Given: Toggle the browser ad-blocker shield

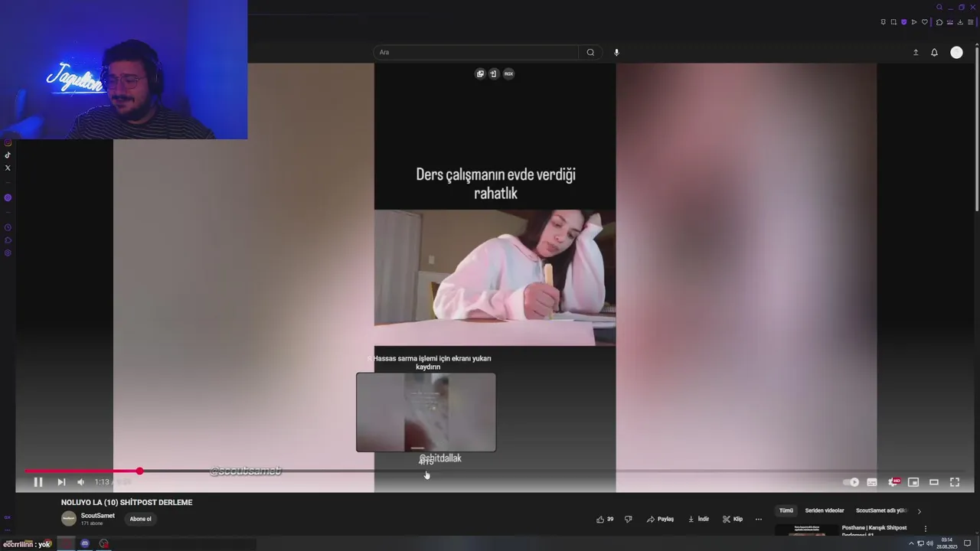Looking at the screenshot, I should click(903, 22).
